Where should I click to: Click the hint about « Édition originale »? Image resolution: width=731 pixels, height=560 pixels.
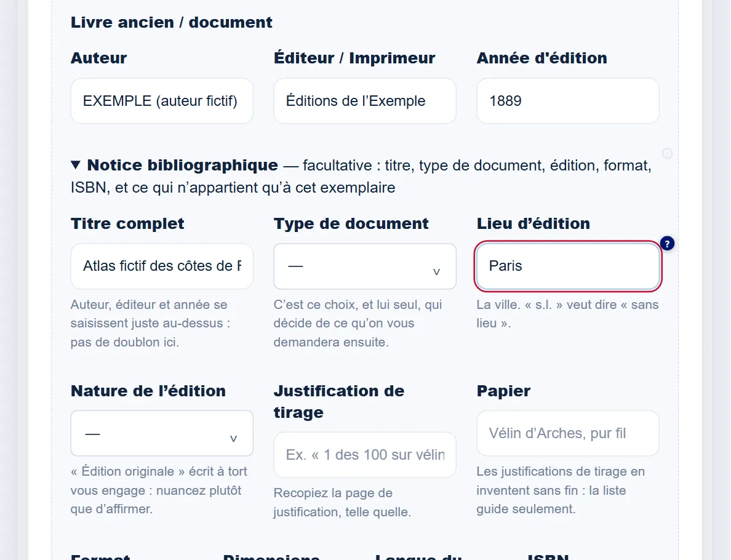pos(159,490)
